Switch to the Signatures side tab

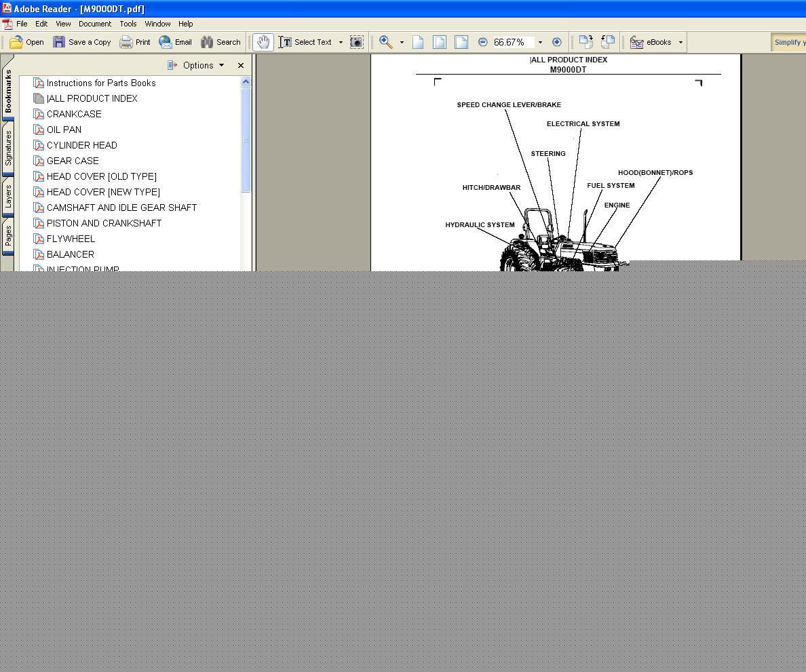[x=8, y=148]
